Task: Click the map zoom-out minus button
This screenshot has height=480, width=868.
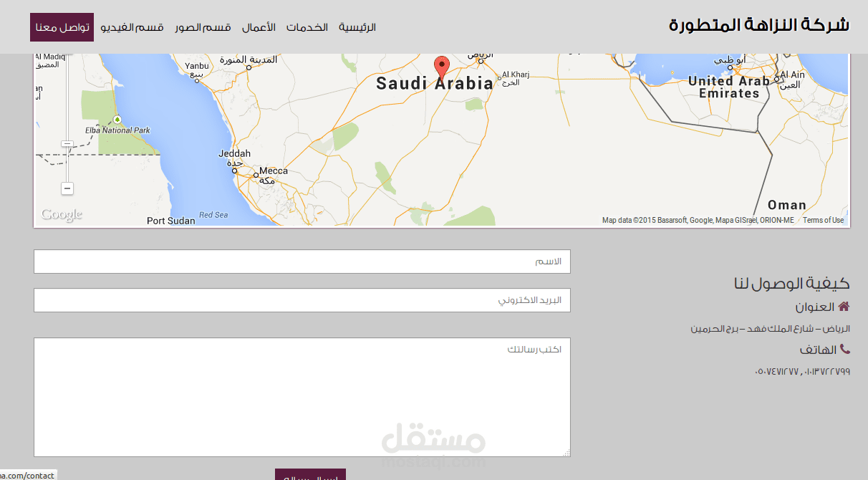Action: [x=67, y=188]
